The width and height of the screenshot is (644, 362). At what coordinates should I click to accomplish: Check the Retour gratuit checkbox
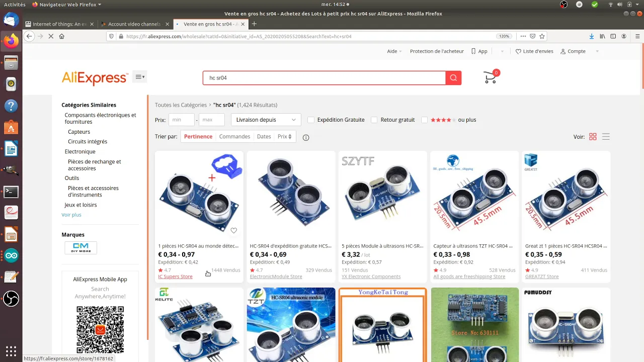374,120
